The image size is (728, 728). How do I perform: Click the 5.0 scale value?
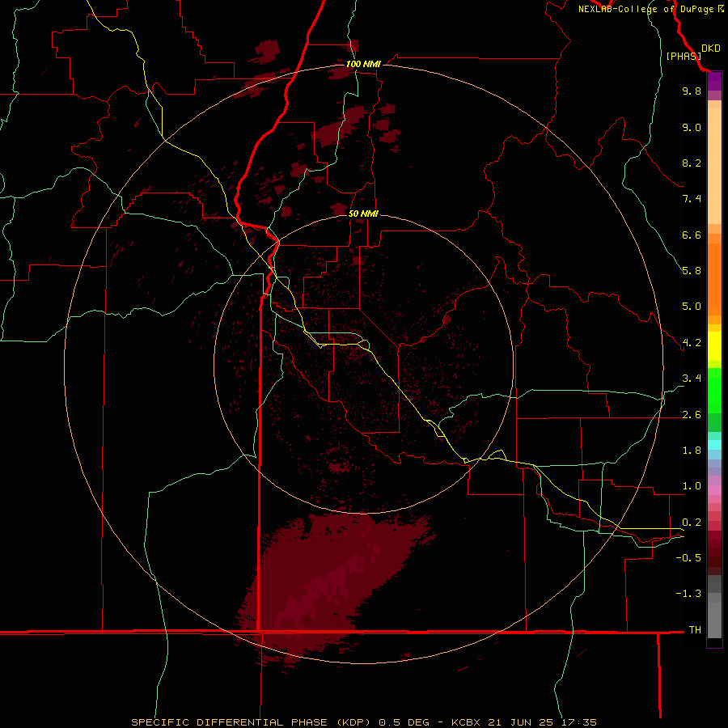[692, 307]
